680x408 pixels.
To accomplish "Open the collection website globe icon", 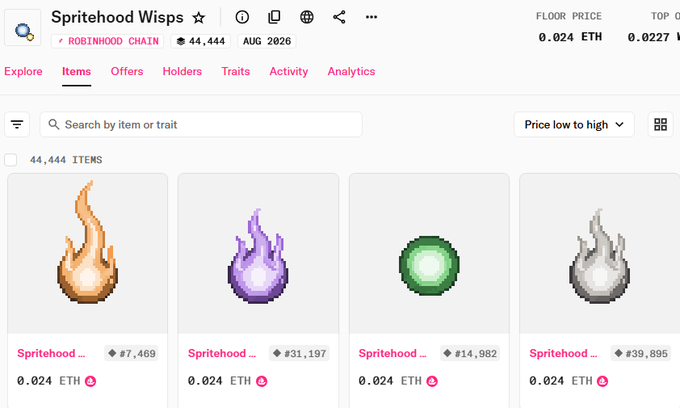I will [x=307, y=17].
